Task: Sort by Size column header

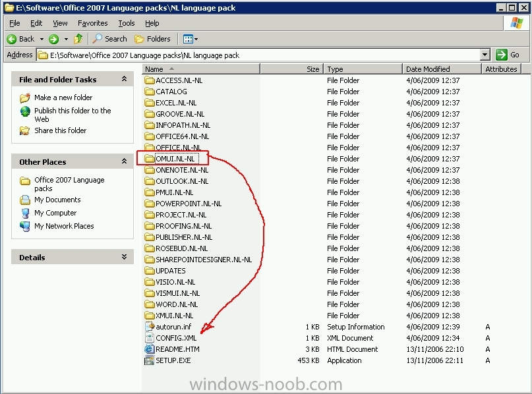Action: pyautogui.click(x=291, y=69)
